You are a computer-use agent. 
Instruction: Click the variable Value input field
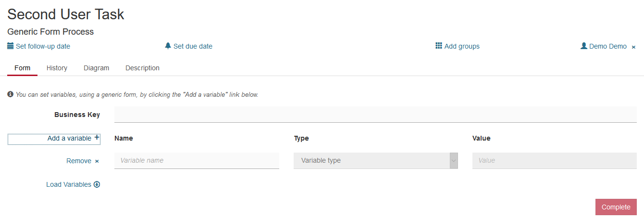(x=554, y=161)
